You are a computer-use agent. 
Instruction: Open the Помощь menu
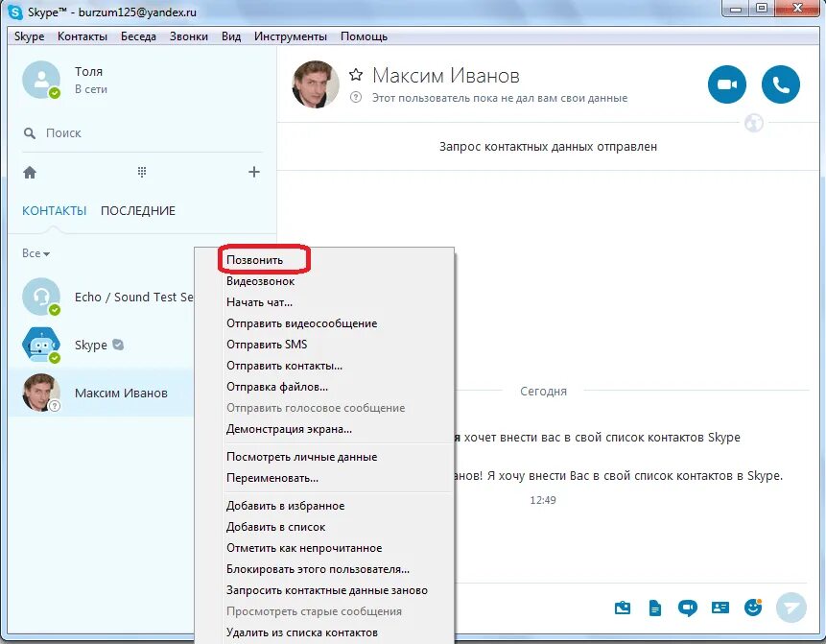tap(364, 36)
